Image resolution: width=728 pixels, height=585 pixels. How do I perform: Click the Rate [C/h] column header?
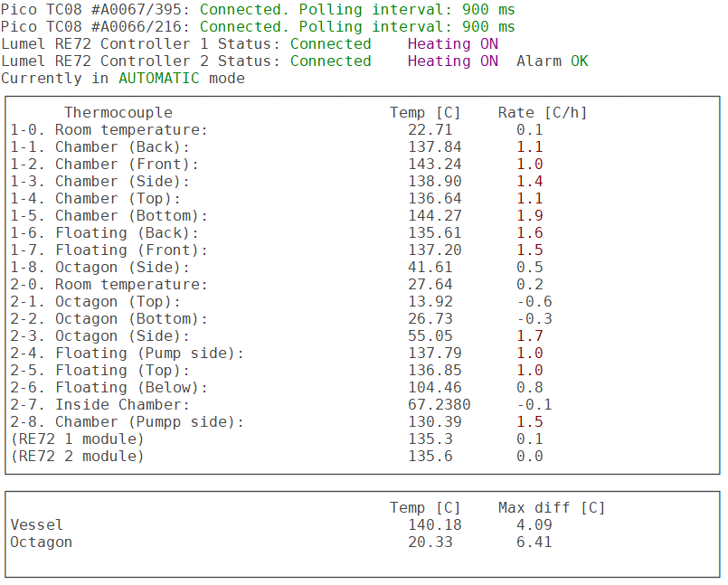[542, 112]
